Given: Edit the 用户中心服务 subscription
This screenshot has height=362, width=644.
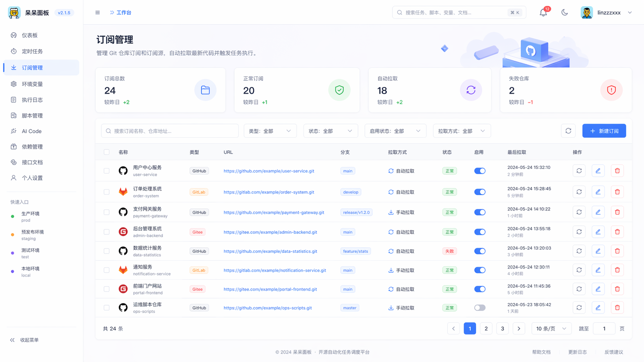Looking at the screenshot, I should (x=598, y=171).
